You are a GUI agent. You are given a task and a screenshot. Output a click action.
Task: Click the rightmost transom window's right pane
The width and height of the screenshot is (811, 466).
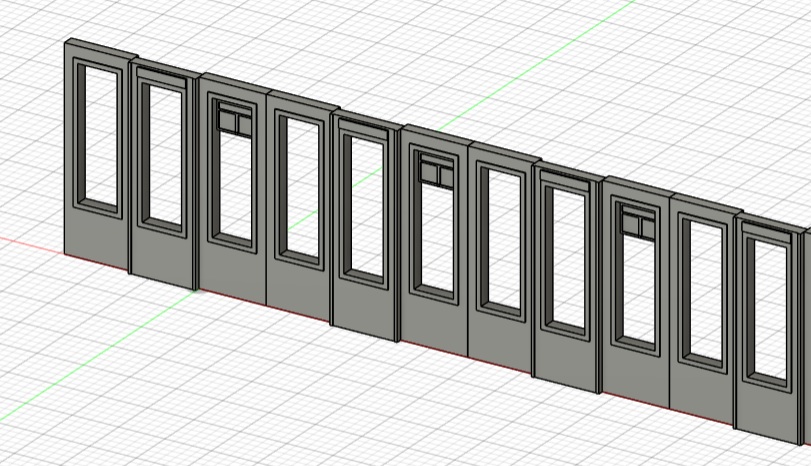point(645,227)
